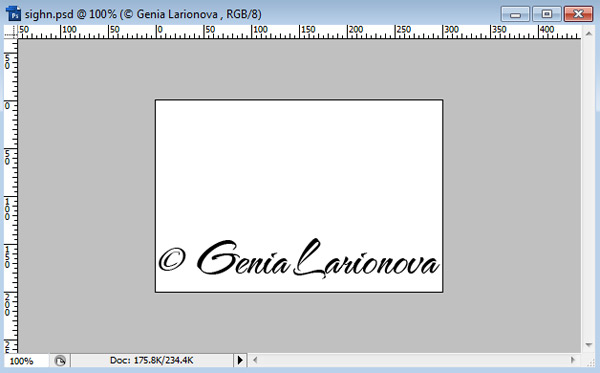Maximize the sighn.psd document window

click(547, 15)
